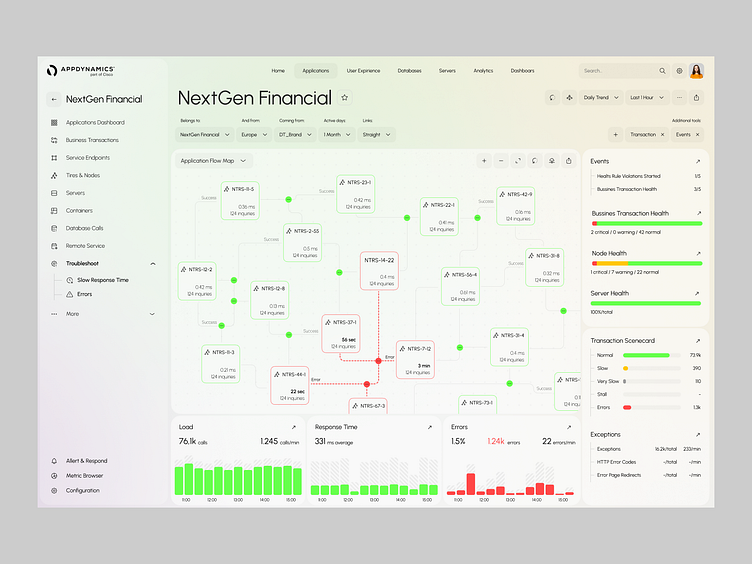Expand Business Transaction Health panel
Viewport: 752px width, 564px height.
pos(699,213)
